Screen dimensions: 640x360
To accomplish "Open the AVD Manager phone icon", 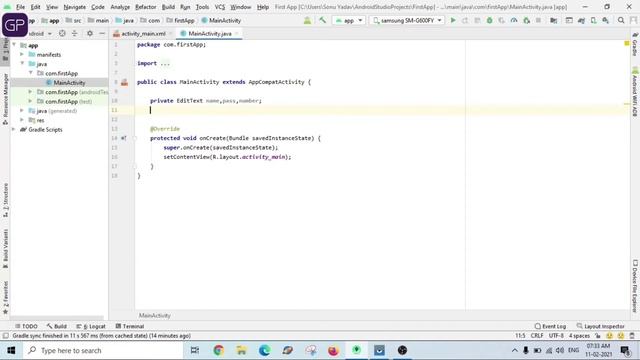I will pos(593,20).
